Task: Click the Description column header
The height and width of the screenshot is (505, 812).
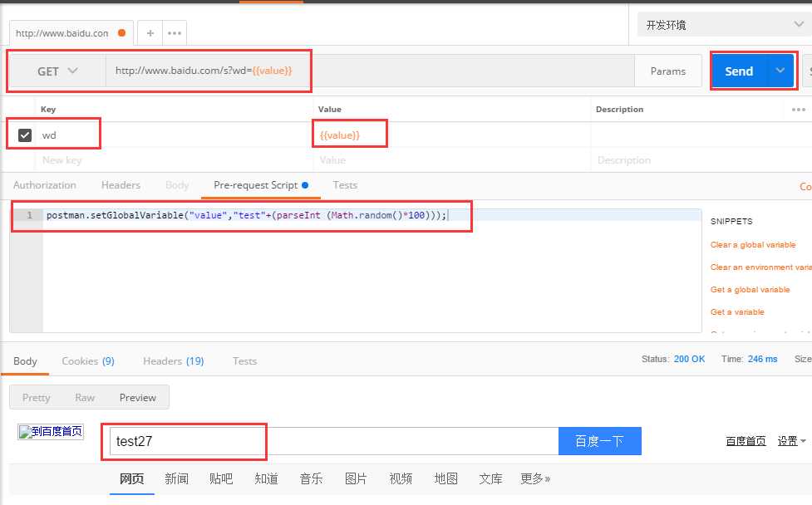Action: [x=619, y=109]
